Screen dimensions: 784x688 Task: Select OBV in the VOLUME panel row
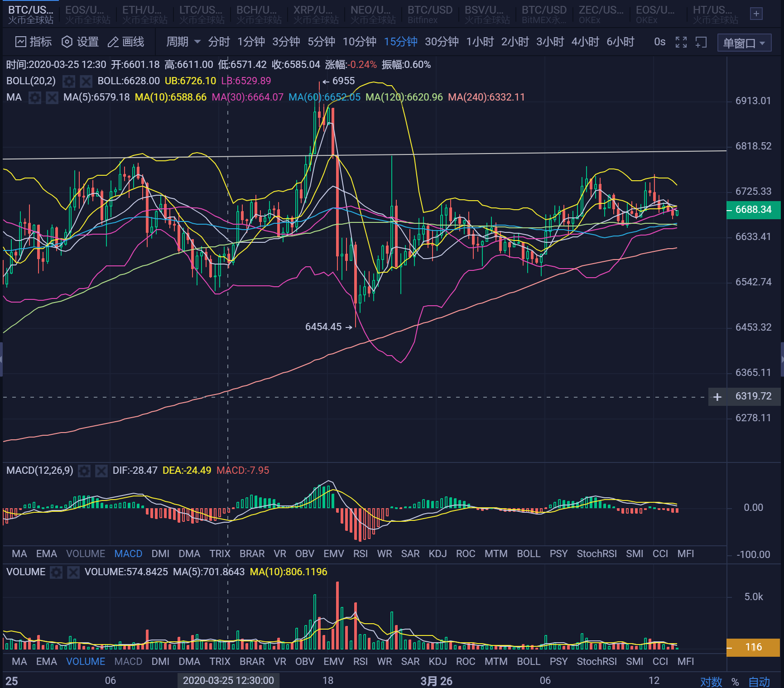305,662
